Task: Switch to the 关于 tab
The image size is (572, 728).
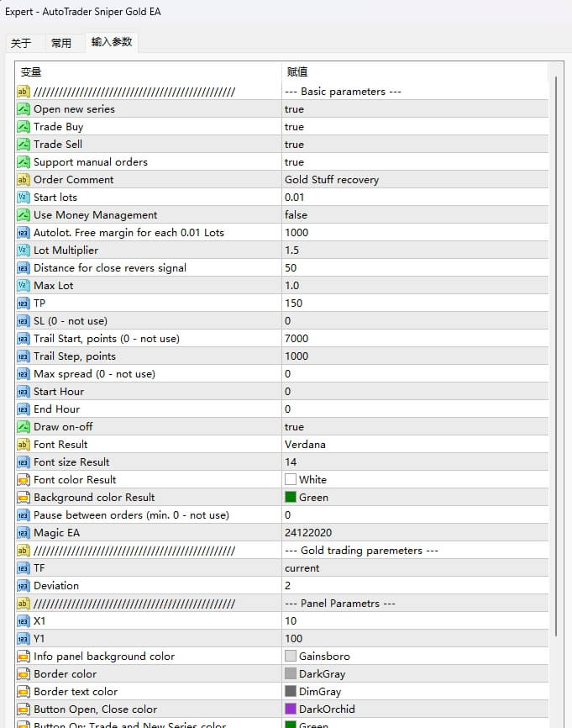Action: tap(21, 43)
